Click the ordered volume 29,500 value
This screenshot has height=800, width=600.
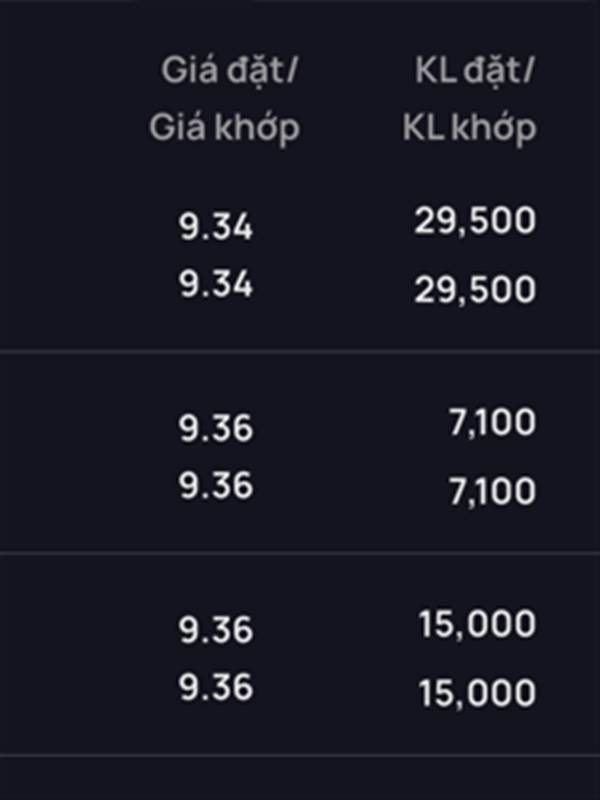click(475, 222)
